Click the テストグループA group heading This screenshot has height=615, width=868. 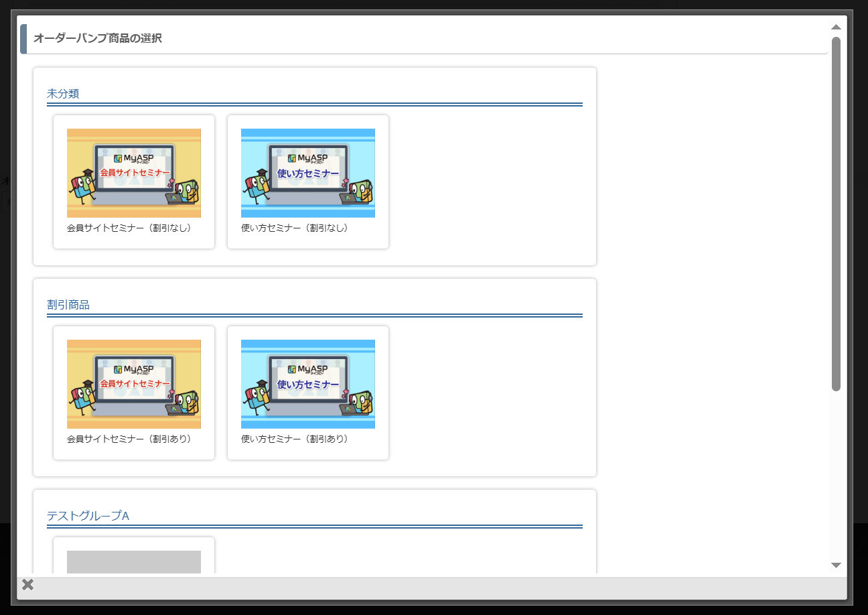[88, 516]
